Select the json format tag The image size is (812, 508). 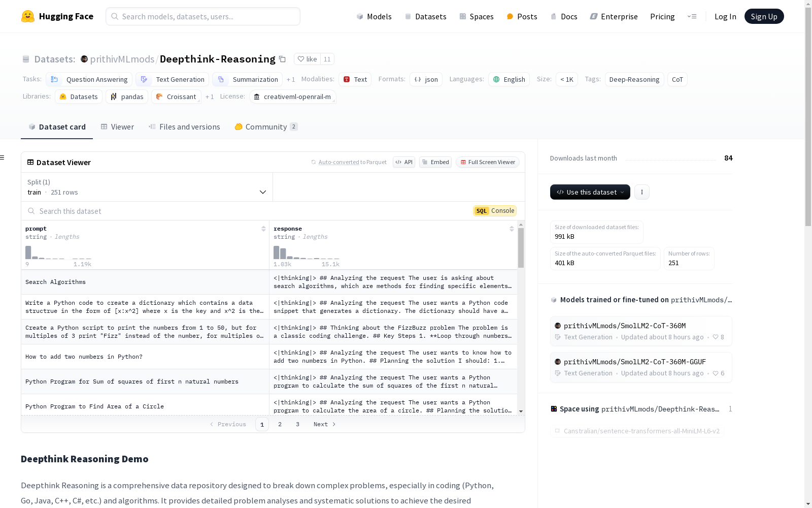[426, 79]
